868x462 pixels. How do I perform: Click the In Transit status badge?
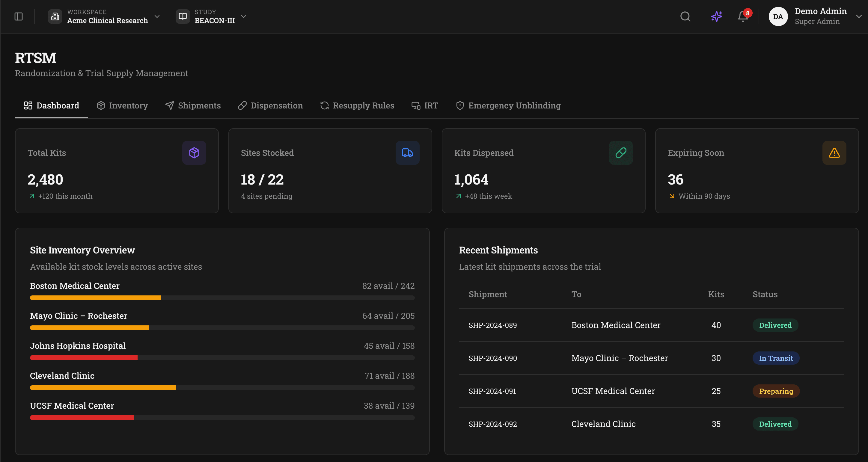[776, 358]
